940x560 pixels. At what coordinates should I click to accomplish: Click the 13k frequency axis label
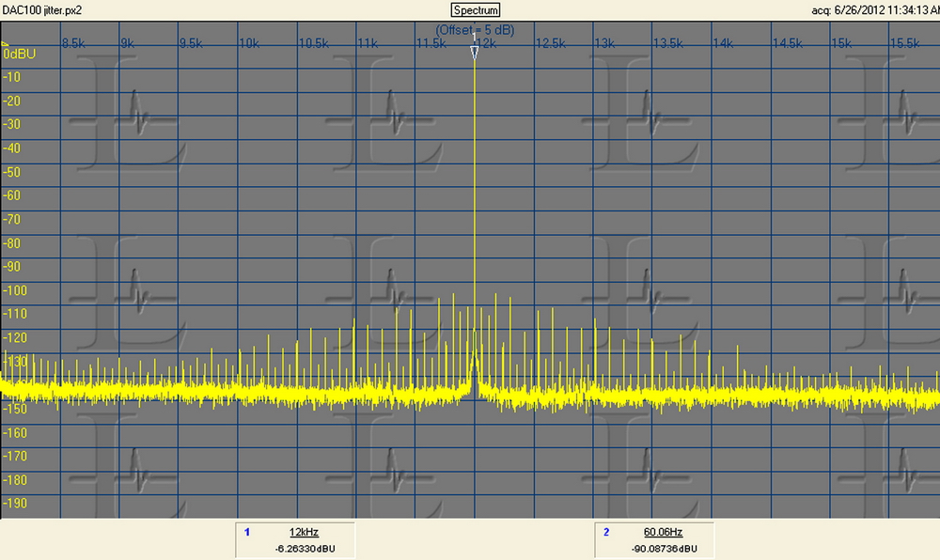(604, 43)
